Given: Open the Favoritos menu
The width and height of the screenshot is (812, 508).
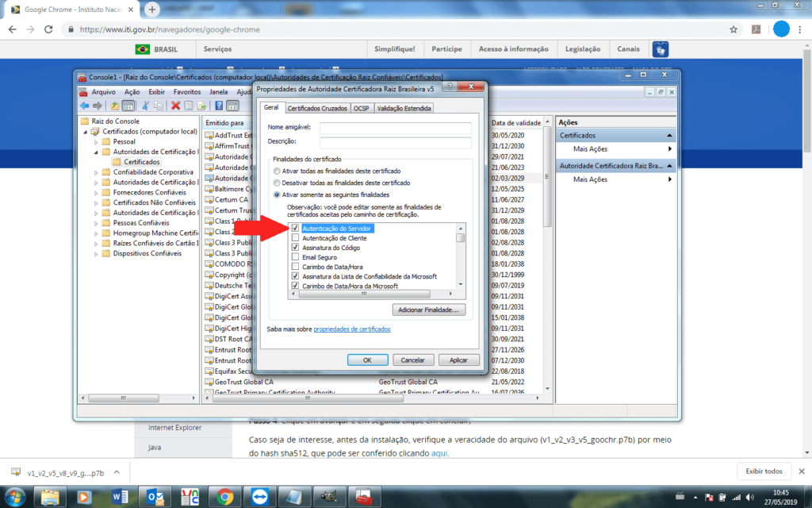Looking at the screenshot, I should [x=187, y=92].
